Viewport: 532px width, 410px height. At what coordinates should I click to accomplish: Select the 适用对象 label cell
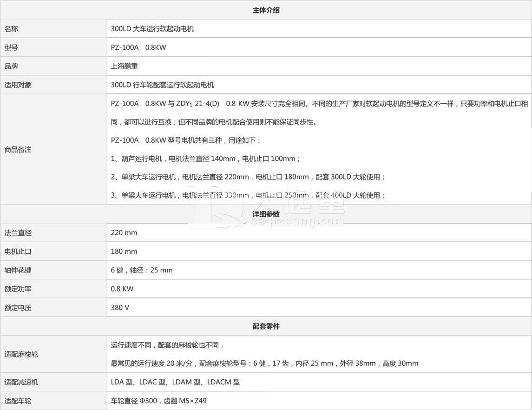click(x=53, y=85)
